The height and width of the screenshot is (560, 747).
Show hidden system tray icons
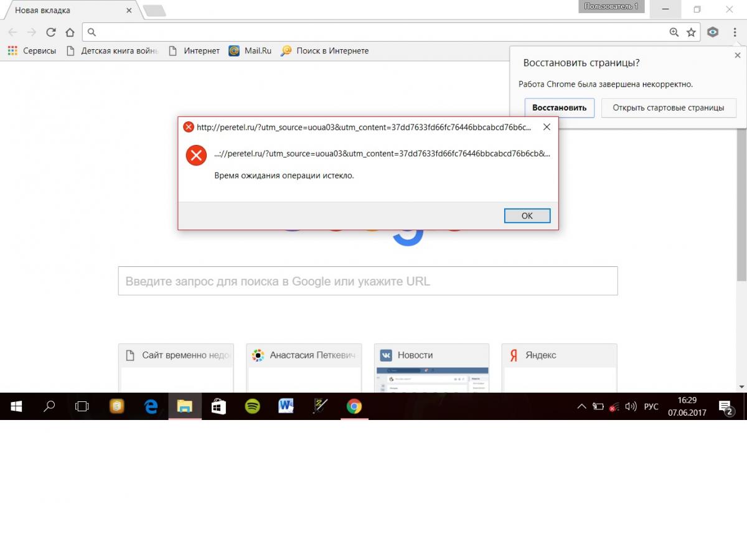(x=581, y=406)
